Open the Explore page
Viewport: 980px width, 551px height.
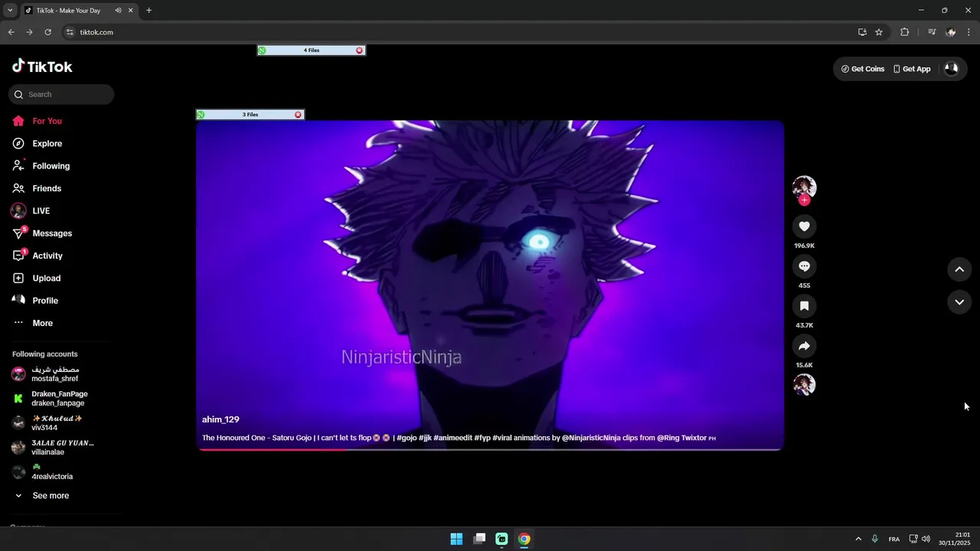(47, 143)
